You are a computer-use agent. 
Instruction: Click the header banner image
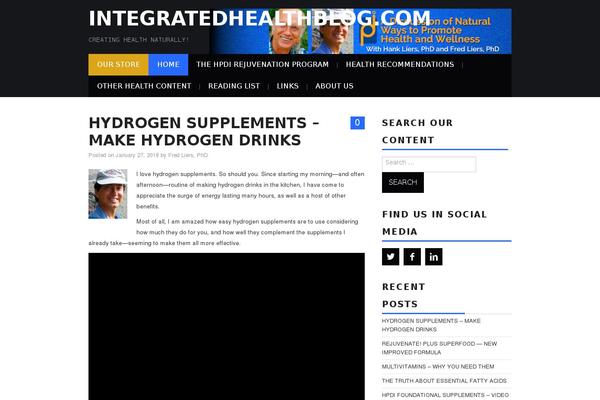pyautogui.click(x=360, y=31)
